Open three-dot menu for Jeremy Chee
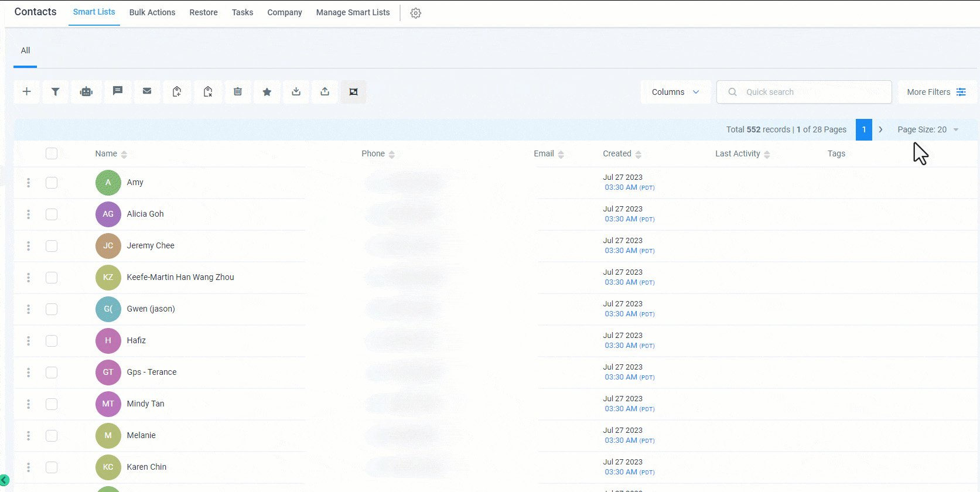Viewport: 980px width, 492px height. click(28, 246)
